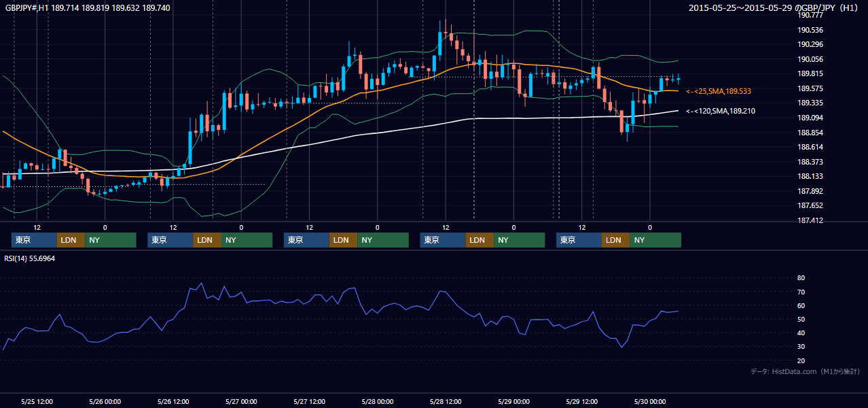Click the 5/29 00:00 date axis label
Viewport: 868px width, 408px height.
(513, 402)
